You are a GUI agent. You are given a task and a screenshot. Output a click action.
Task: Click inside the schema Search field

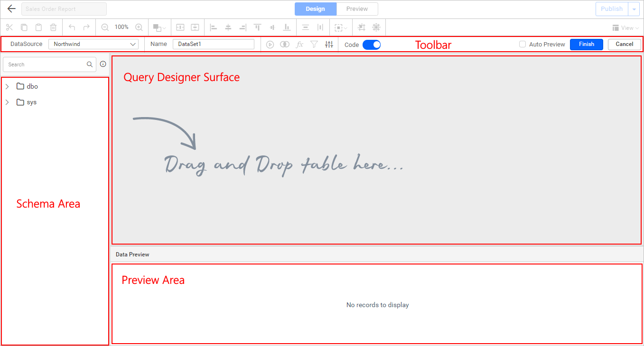click(45, 64)
